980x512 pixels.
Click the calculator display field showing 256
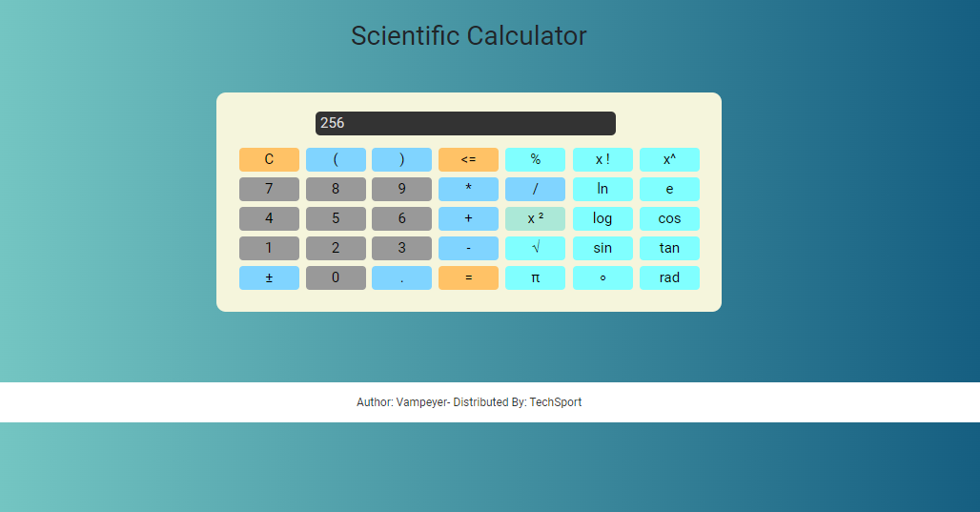coord(465,123)
